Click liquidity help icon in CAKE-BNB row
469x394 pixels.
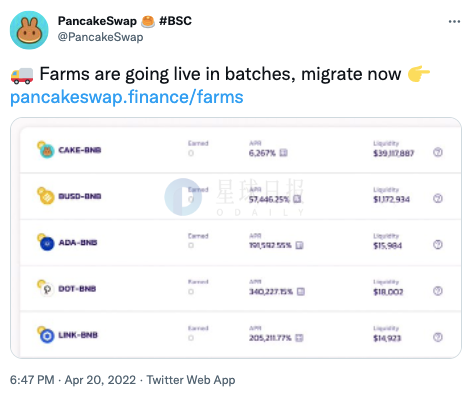pyautogui.click(x=438, y=152)
